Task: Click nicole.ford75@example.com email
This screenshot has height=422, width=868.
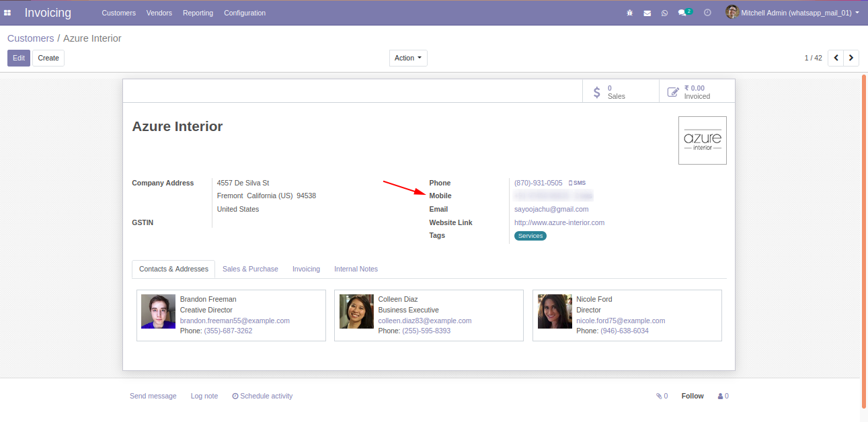Action: (621, 321)
